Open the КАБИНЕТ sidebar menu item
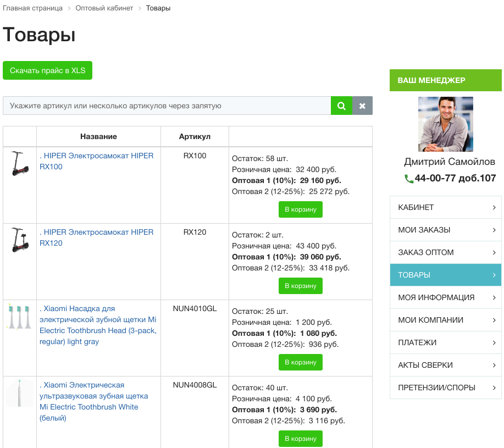The image size is (504, 448). pos(446,207)
